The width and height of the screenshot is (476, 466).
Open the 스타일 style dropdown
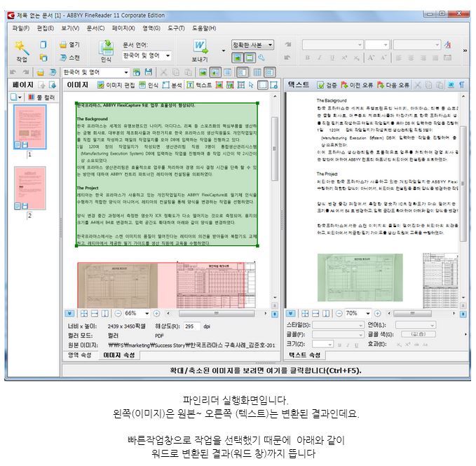coord(338,325)
